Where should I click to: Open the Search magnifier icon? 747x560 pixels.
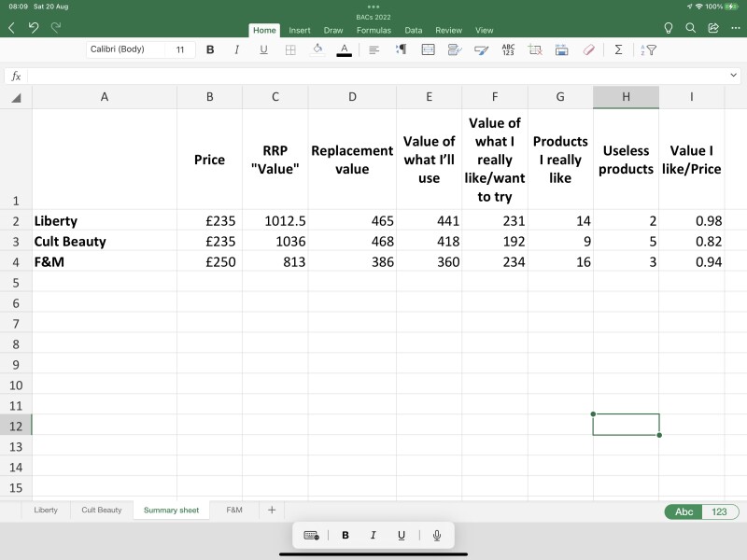[x=691, y=29]
